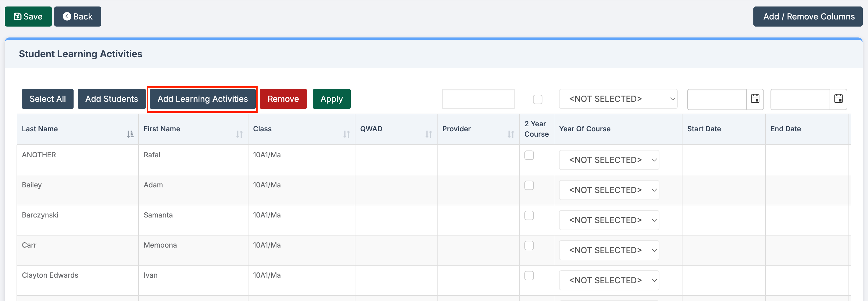This screenshot has height=301, width=868.
Task: Open the Start Date filter calendar icon
Action: (755, 99)
